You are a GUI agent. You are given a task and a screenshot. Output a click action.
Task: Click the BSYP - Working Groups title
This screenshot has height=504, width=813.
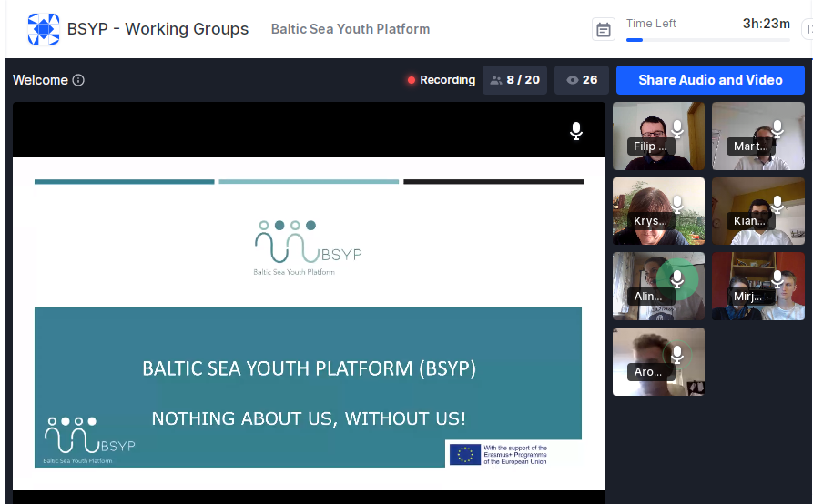[158, 29]
